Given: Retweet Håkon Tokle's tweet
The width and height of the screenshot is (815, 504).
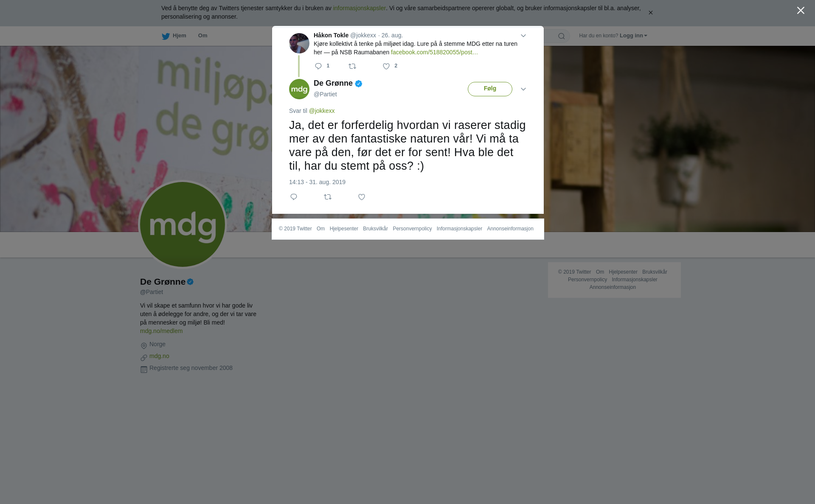Looking at the screenshot, I should [x=352, y=66].
